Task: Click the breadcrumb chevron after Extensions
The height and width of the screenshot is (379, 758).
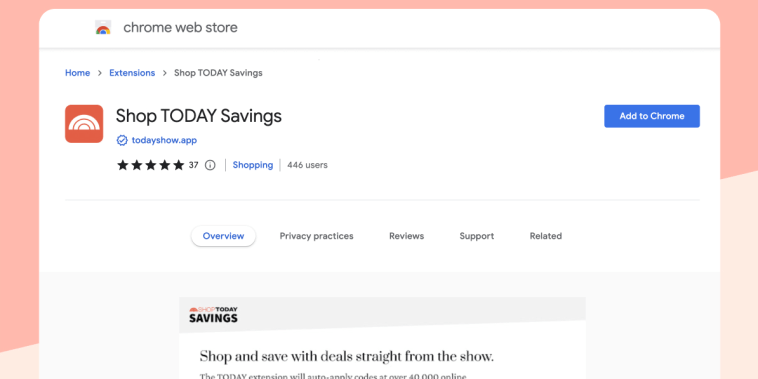Action: pyautogui.click(x=164, y=73)
